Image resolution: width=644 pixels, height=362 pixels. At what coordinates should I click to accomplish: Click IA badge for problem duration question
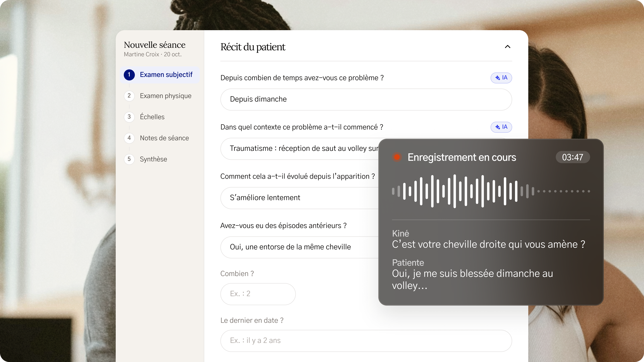point(501,78)
